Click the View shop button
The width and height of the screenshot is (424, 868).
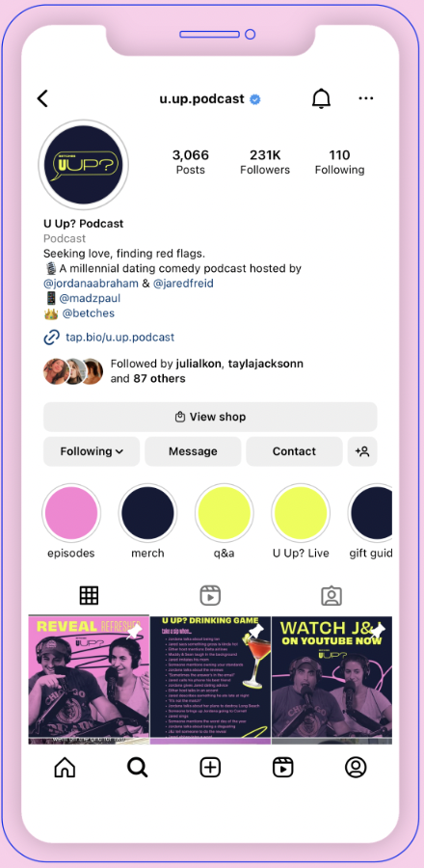211,417
